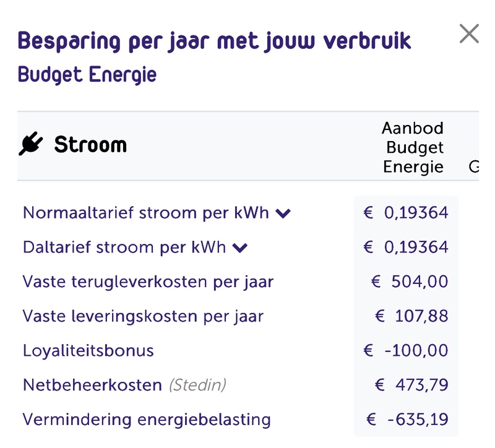The width and height of the screenshot is (495, 448).
Task: Click the € 504,00 terugleverkosten amount
Action: point(409,282)
